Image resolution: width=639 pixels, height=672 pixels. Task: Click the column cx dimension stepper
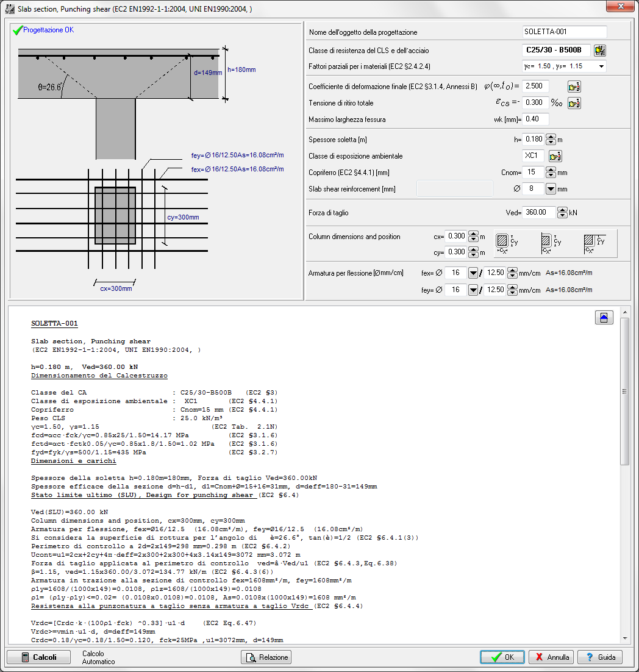(473, 237)
